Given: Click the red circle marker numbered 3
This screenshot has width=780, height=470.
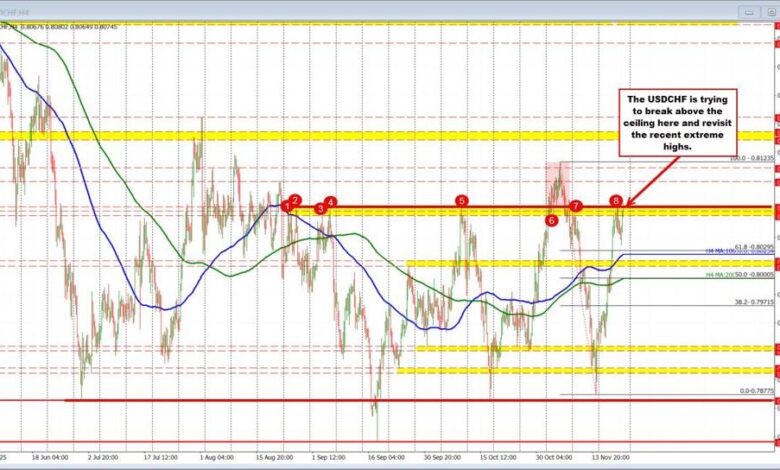Looking at the screenshot, I should (x=320, y=208).
